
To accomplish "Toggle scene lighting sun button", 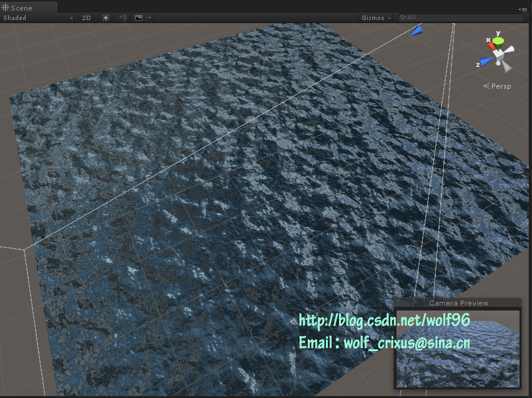I will point(106,18).
